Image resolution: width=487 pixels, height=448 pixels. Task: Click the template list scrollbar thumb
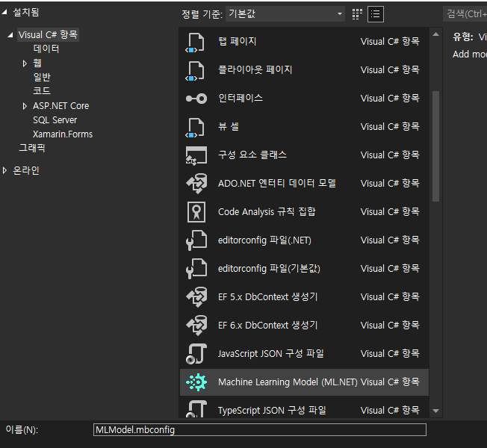(x=435, y=146)
